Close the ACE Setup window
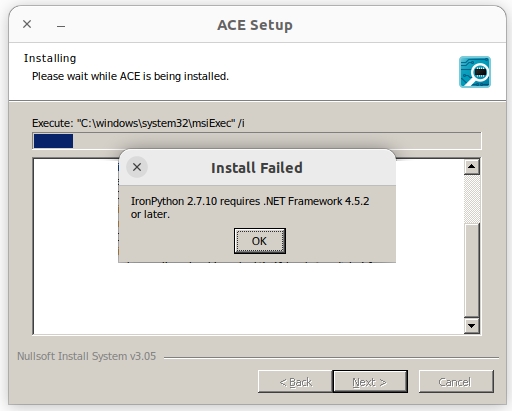 coord(27,24)
